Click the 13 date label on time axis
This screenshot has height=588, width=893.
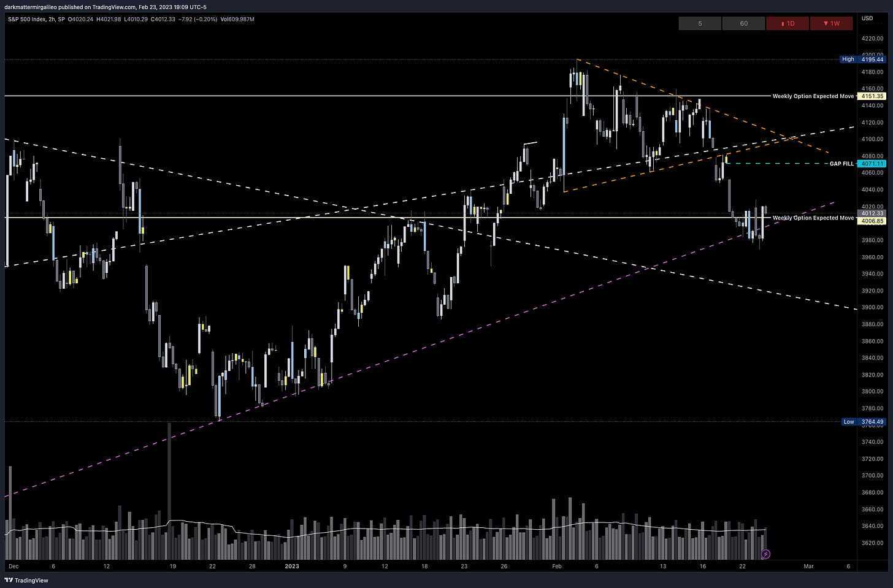pos(662,566)
